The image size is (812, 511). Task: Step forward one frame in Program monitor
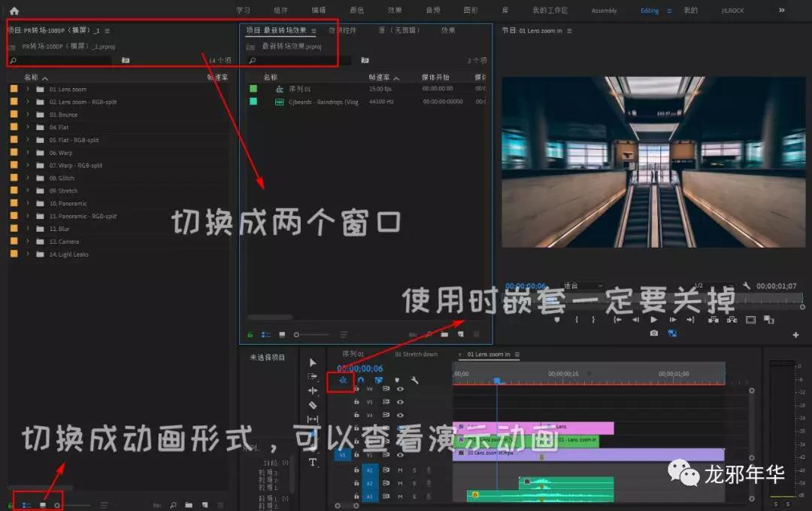click(672, 320)
